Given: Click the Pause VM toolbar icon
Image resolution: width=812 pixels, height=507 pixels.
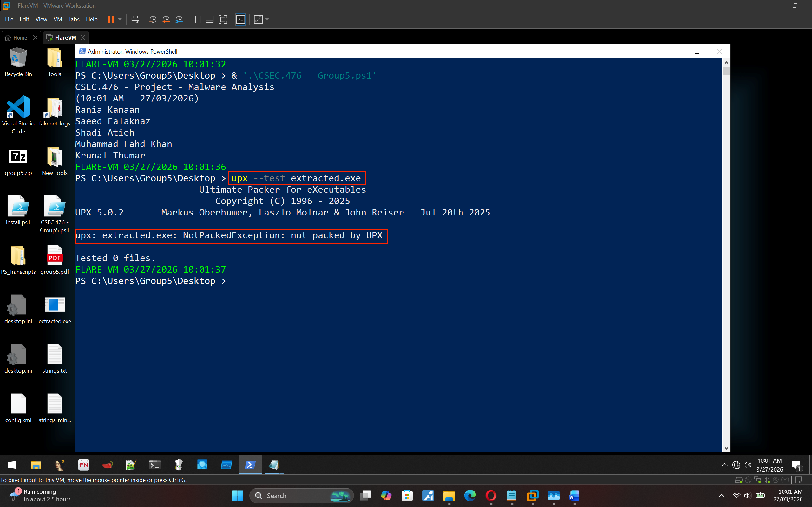Looking at the screenshot, I should point(111,19).
